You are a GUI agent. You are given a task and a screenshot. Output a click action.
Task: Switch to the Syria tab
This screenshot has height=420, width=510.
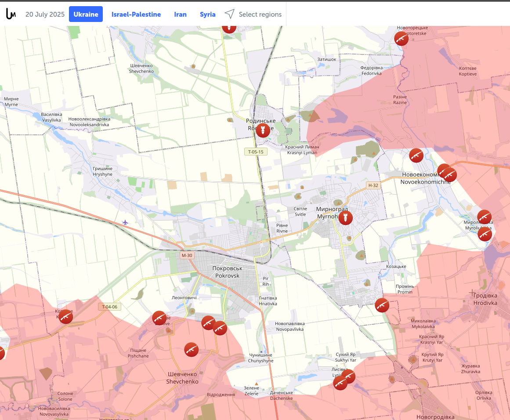[207, 14]
